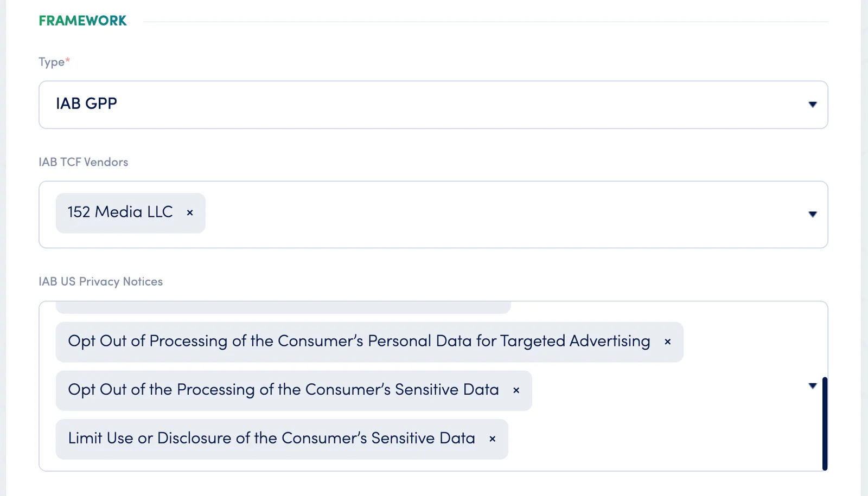Click the IAB TCF Vendors caret icon
Screen dimensions: 868x496
(812, 215)
